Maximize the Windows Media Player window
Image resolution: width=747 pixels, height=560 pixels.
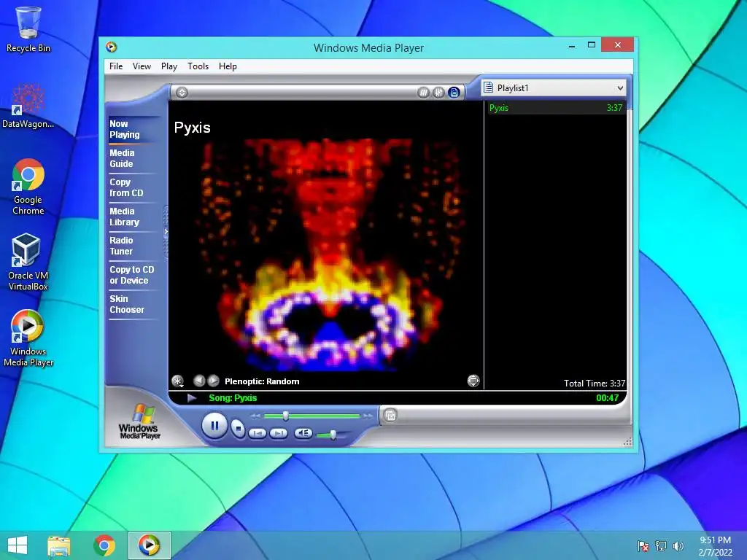tap(592, 45)
